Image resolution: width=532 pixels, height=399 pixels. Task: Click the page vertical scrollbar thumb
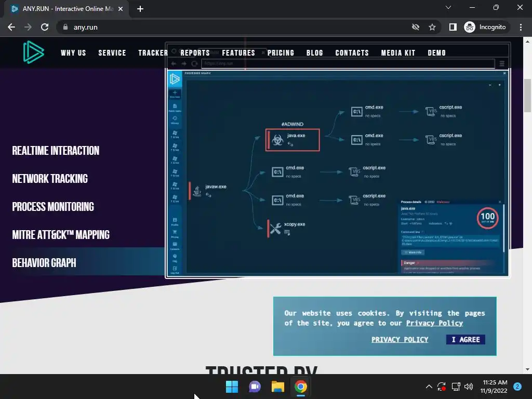[527, 96]
